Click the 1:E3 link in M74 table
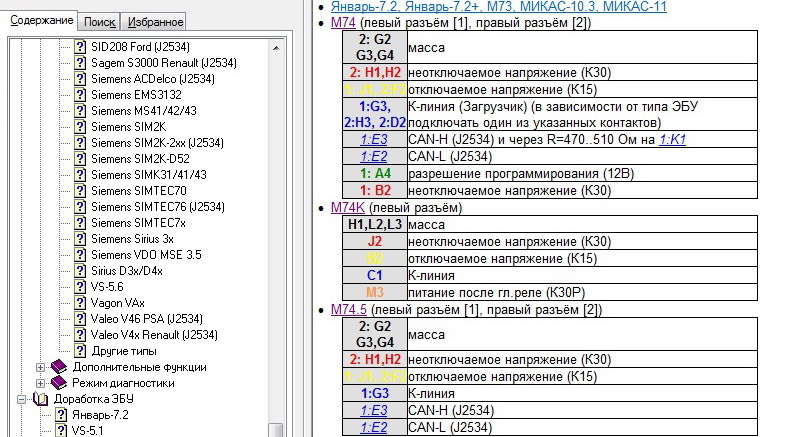The height and width of the screenshot is (437, 789). pyautogui.click(x=374, y=139)
